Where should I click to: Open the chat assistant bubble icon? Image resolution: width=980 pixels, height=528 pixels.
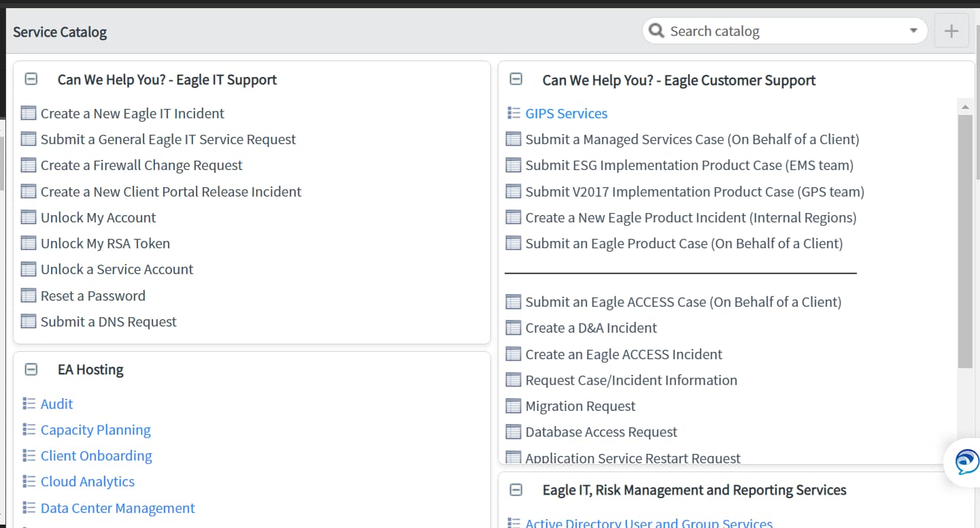click(967, 462)
